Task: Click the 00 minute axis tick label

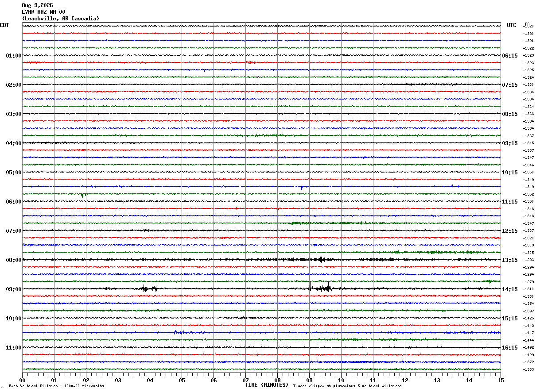Action: click(22, 380)
